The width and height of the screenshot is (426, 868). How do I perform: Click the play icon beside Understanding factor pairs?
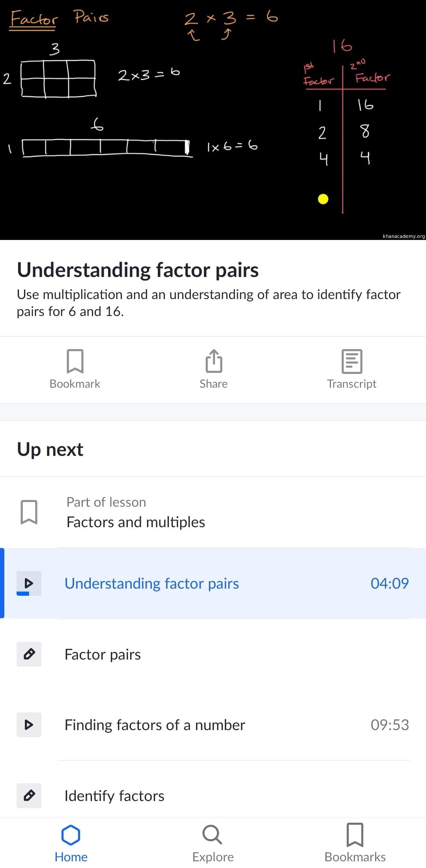point(29,584)
